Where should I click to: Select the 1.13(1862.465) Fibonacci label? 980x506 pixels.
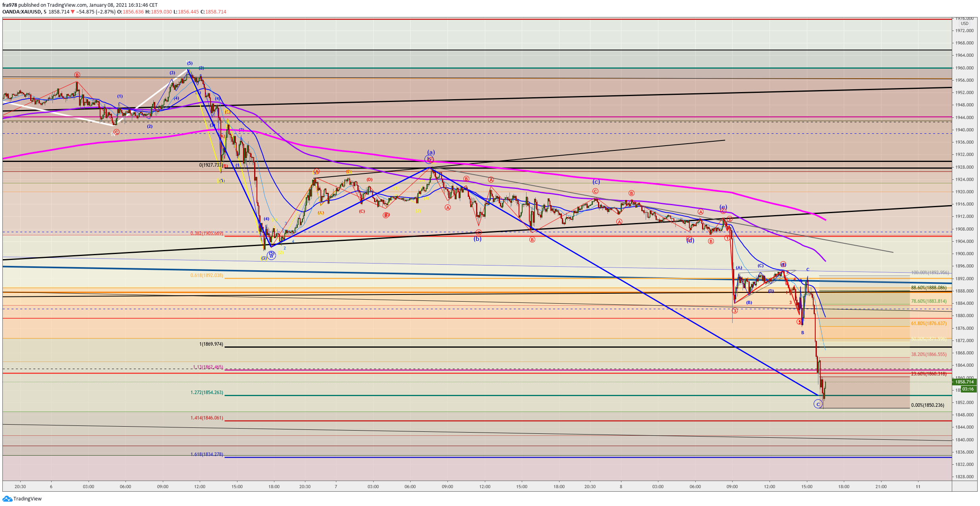click(x=208, y=367)
